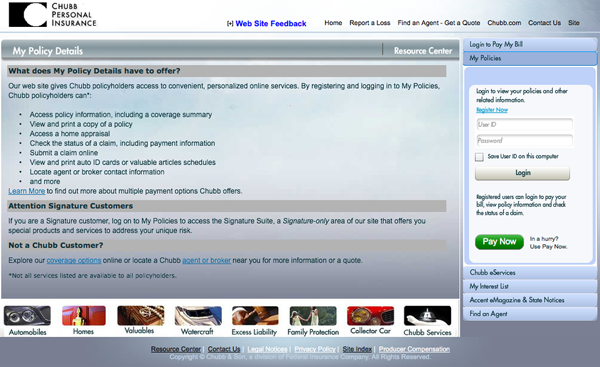Viewport: 600px width, 367px height.
Task: Click the Login button
Action: click(522, 173)
